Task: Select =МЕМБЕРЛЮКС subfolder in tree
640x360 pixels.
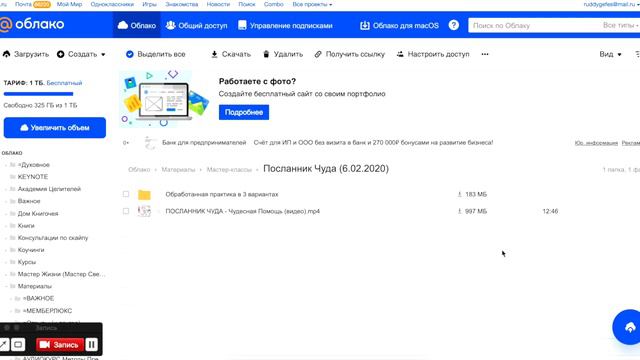Action: 47,311
